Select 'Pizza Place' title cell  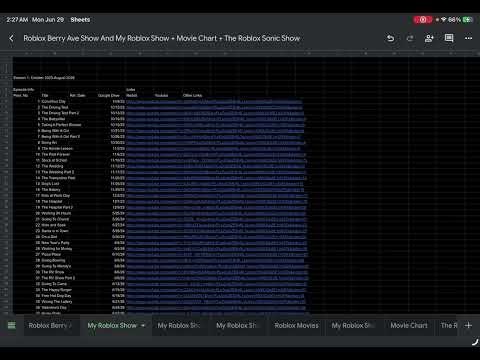click(51, 254)
